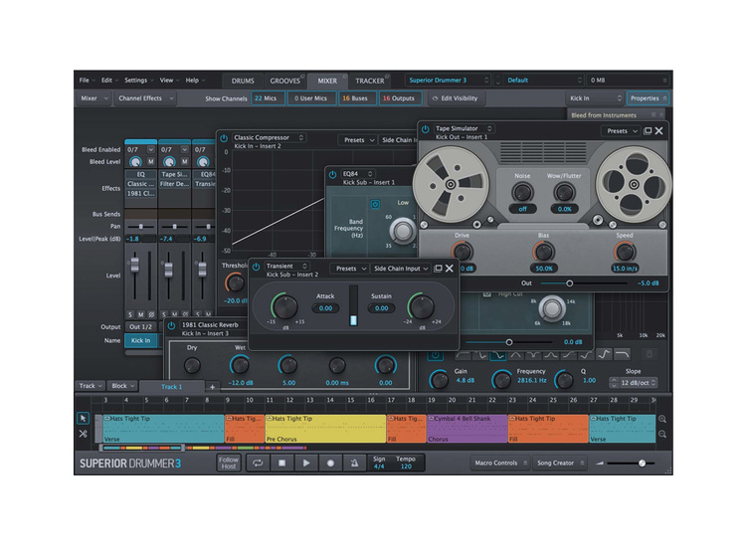
Task: Select the Track 1 tab
Action: click(x=172, y=387)
